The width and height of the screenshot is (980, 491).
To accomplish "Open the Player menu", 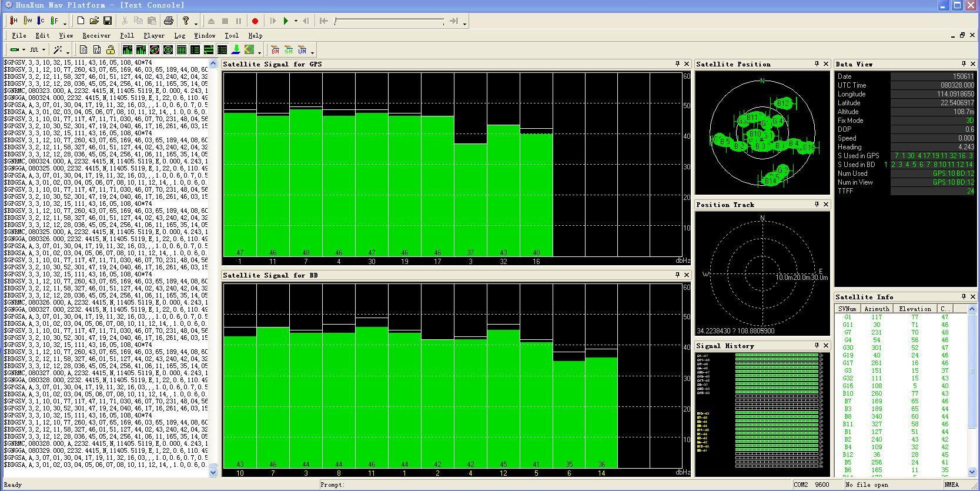I will (154, 35).
